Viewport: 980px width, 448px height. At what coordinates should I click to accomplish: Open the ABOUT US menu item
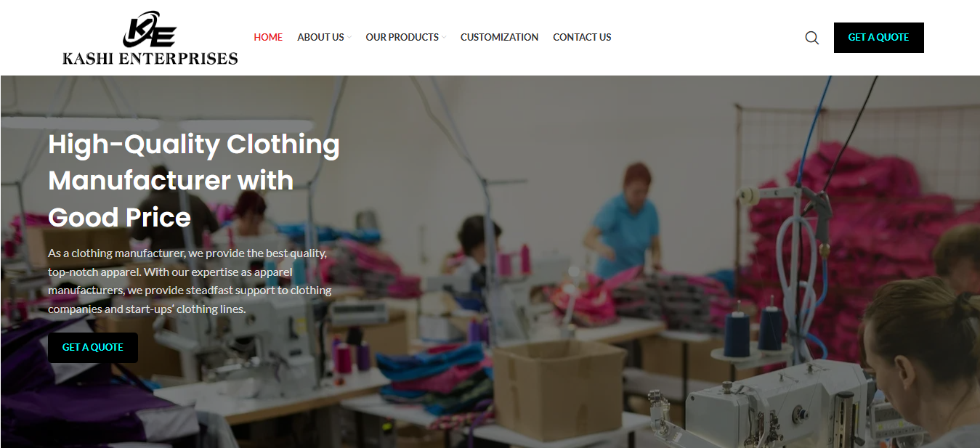point(320,37)
